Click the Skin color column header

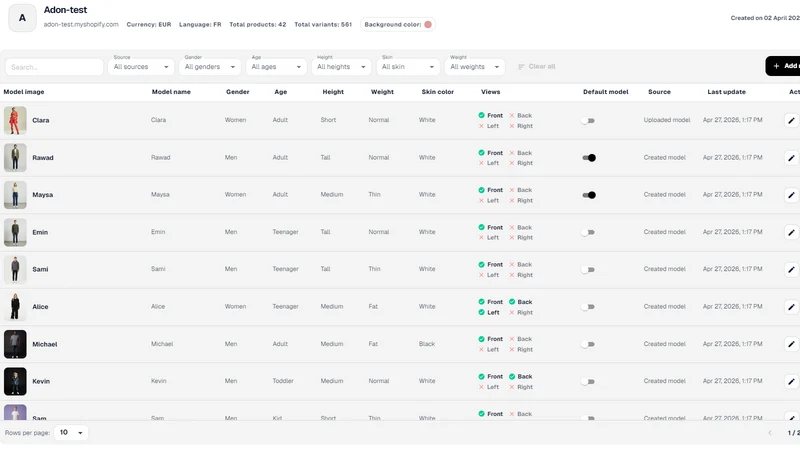click(438, 92)
